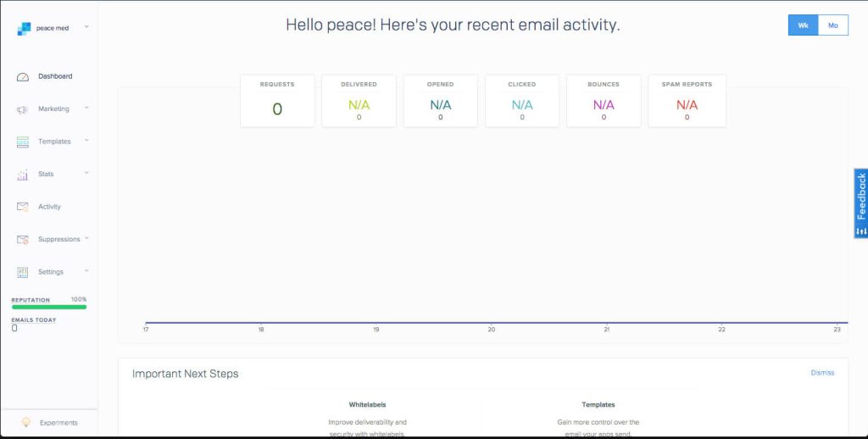Open the peace med account dropdown
The image size is (868, 439).
click(86, 27)
